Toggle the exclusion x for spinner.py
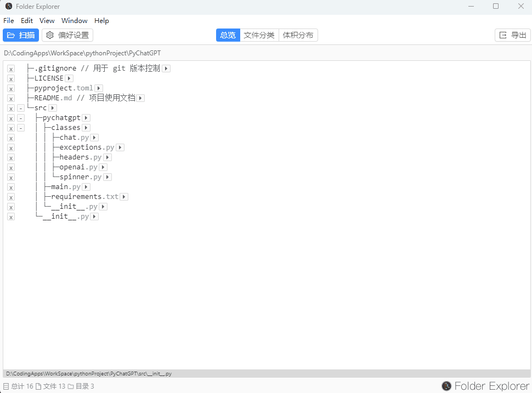532x393 pixels. 11,177
